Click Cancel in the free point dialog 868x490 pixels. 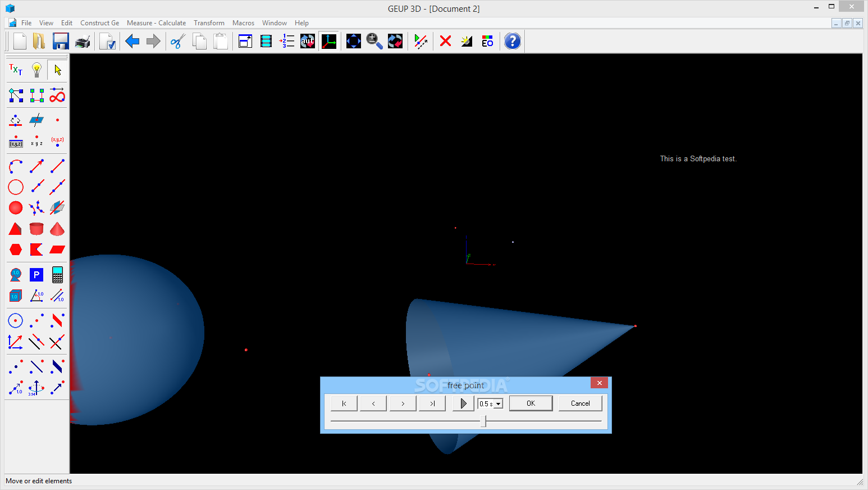pos(580,403)
